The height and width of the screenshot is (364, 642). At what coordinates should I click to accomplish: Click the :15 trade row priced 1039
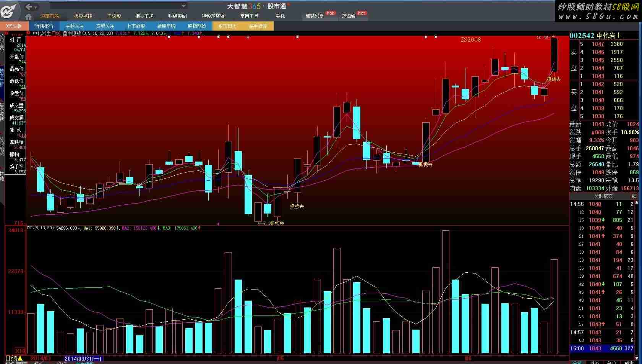pos(602,220)
